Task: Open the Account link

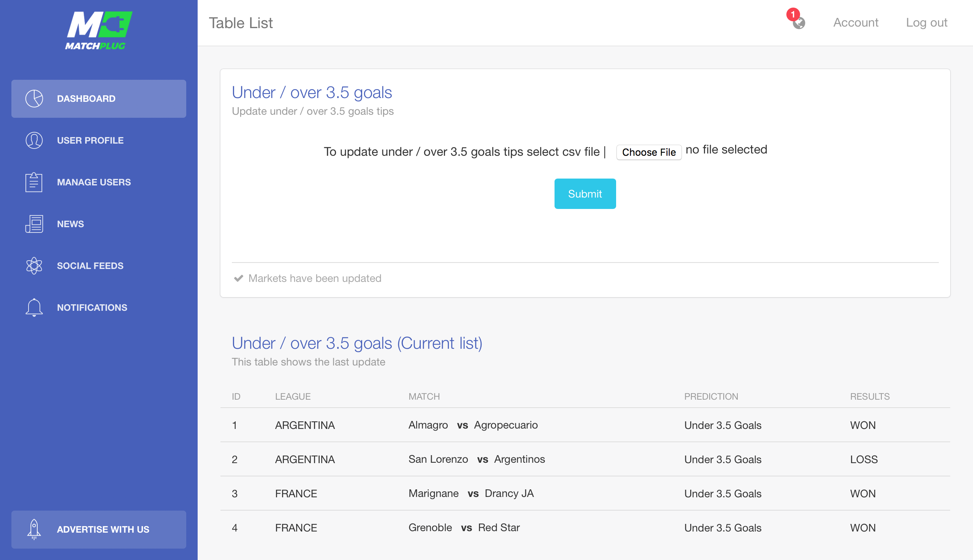Action: pos(856,23)
